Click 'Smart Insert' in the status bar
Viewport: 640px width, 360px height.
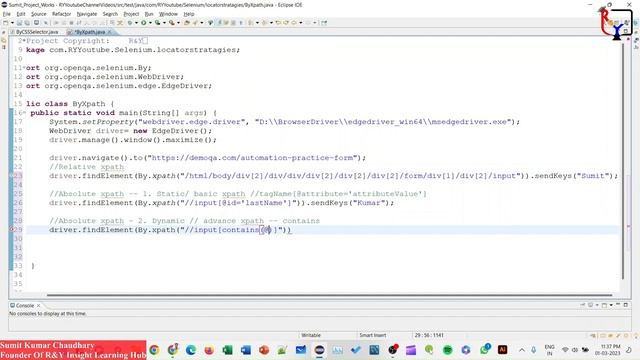pyautogui.click(x=372, y=335)
